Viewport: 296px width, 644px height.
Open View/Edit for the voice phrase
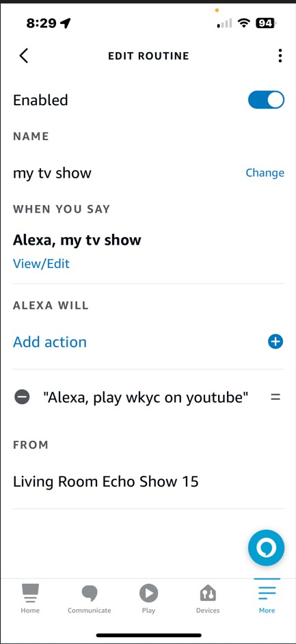click(41, 263)
